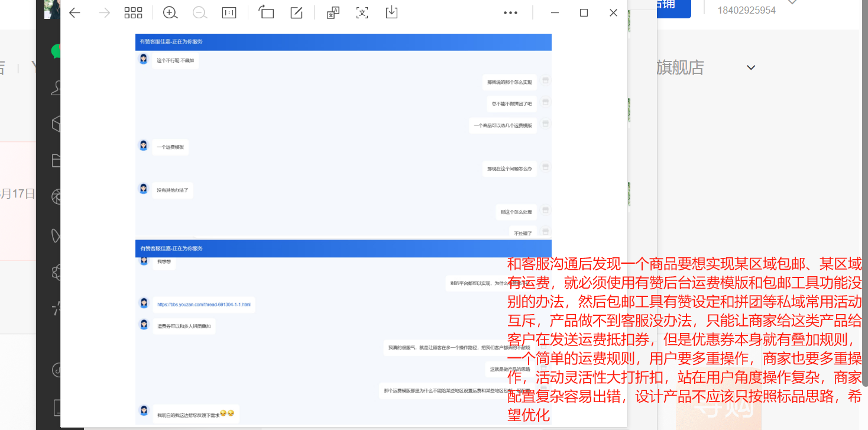
Task: Click the message 总不能不做拼团了吧
Action: pos(511,104)
